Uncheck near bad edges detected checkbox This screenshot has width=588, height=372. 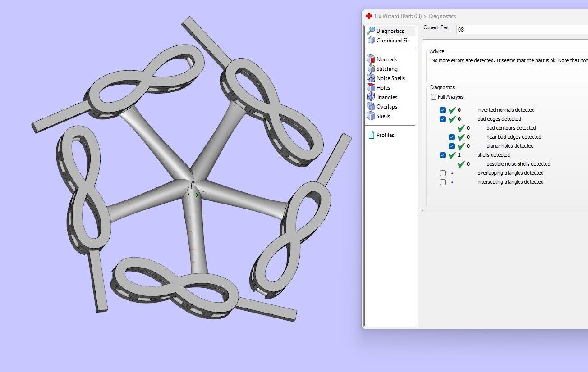pos(451,137)
